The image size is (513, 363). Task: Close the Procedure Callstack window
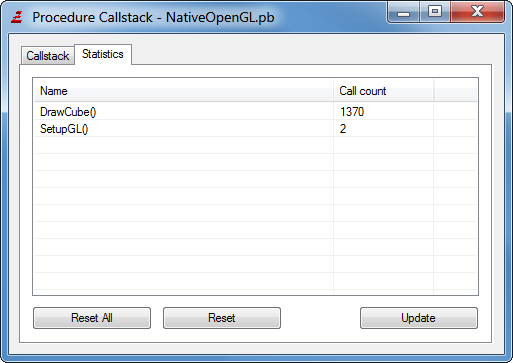pos(477,12)
